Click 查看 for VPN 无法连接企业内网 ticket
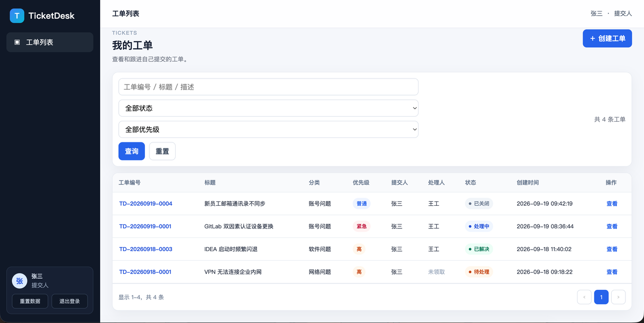 (x=612, y=272)
